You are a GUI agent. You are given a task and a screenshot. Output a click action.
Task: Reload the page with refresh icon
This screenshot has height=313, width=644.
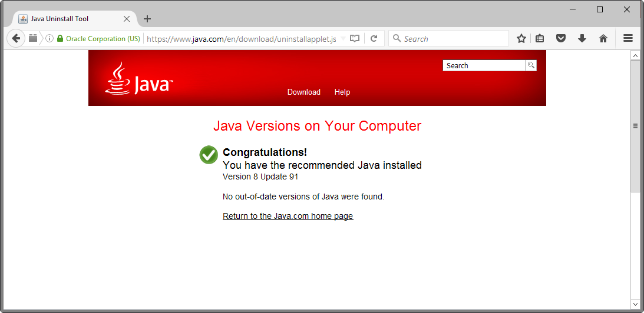click(x=374, y=39)
